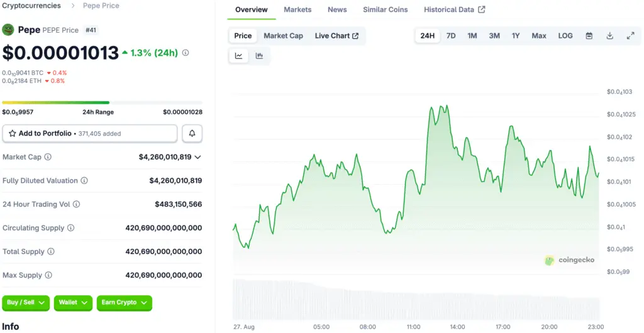Select 1Y time range
Viewport: 644px width, 333px height.
516,36
